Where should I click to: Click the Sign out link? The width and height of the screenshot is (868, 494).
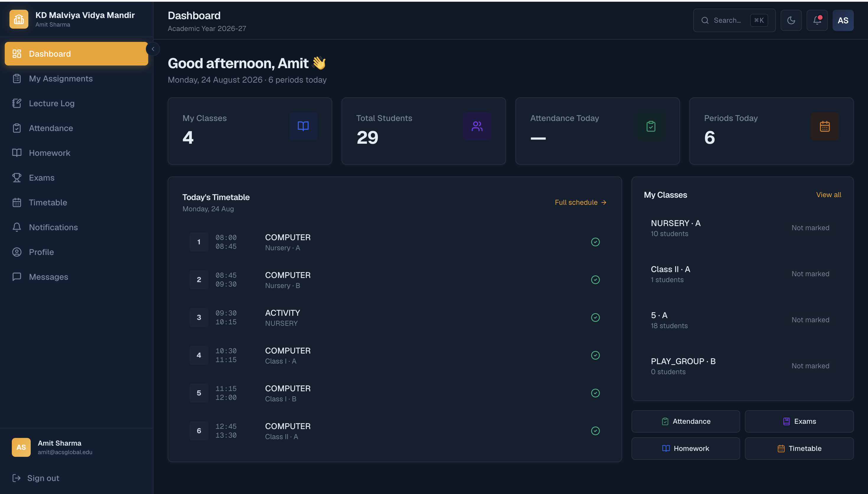click(43, 478)
